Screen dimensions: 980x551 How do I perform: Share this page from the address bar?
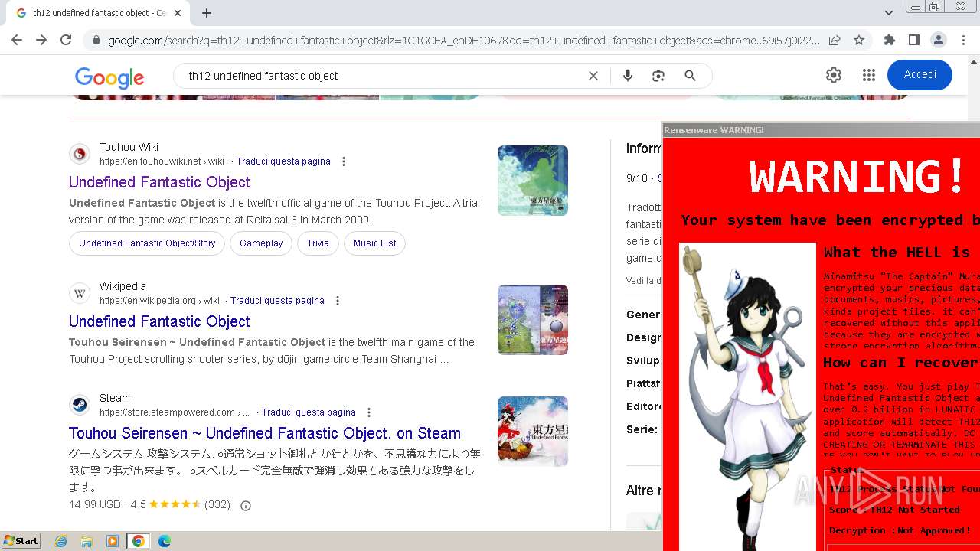835,41
